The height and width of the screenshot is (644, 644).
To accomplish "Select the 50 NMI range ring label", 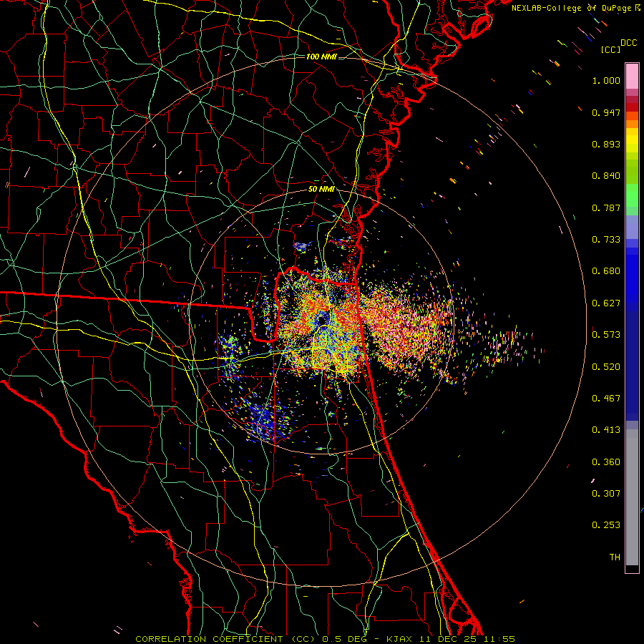I will [x=321, y=190].
